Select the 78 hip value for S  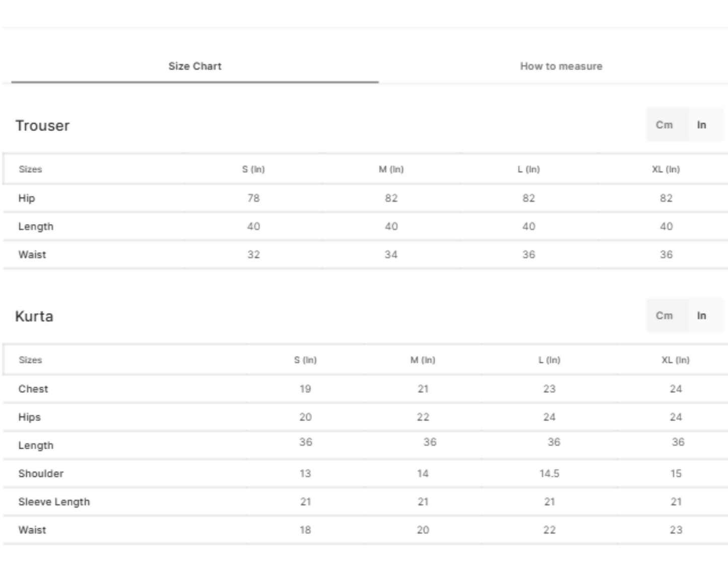click(253, 198)
